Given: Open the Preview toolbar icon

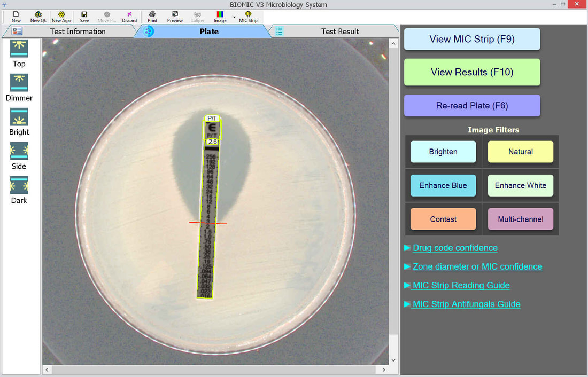Looking at the screenshot, I should (175, 17).
